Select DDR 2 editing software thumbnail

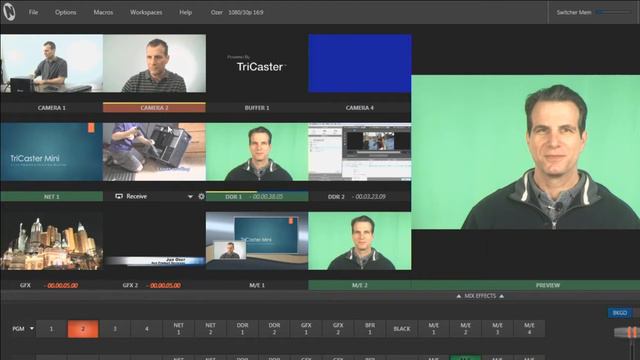coord(360,152)
